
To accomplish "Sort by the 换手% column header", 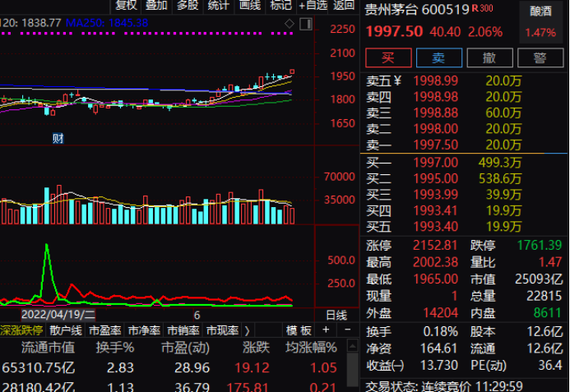I will click(x=115, y=348).
